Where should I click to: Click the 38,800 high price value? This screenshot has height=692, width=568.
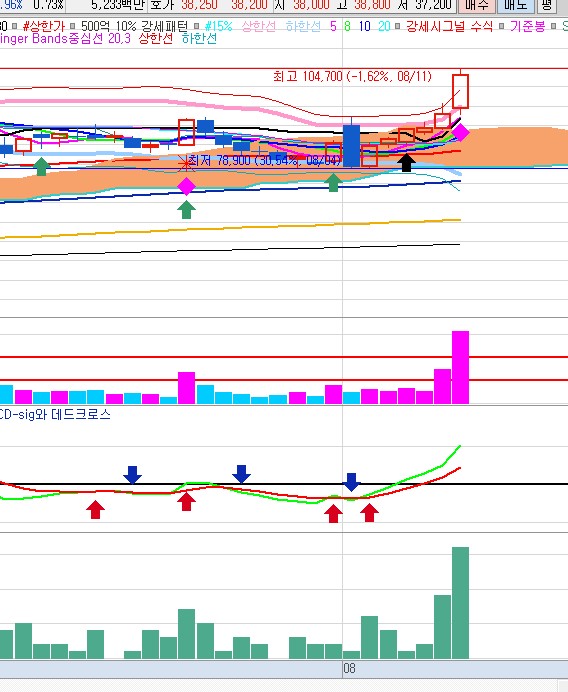tap(372, 5)
